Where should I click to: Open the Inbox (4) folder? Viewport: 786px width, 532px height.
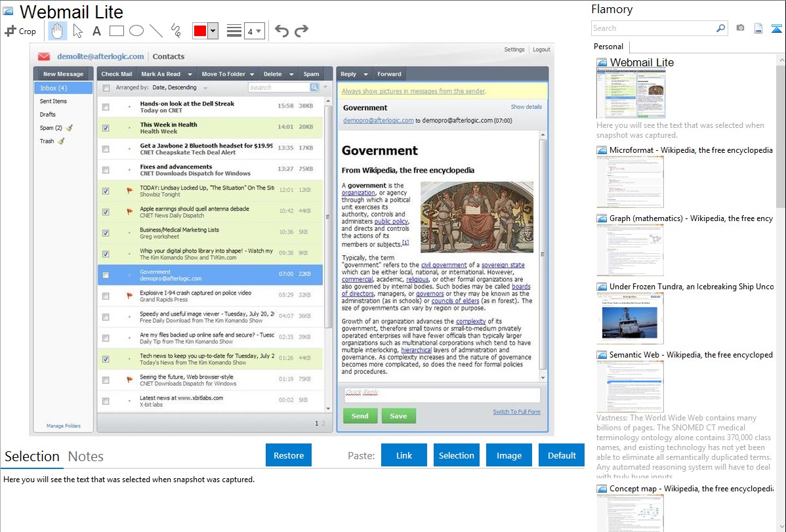pyautogui.click(x=63, y=88)
